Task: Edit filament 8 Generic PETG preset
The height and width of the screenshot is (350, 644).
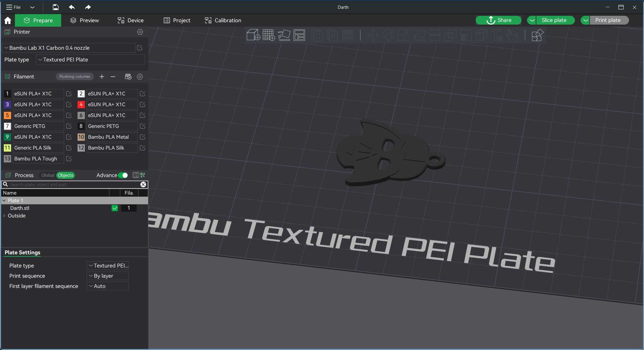Action: (x=142, y=126)
